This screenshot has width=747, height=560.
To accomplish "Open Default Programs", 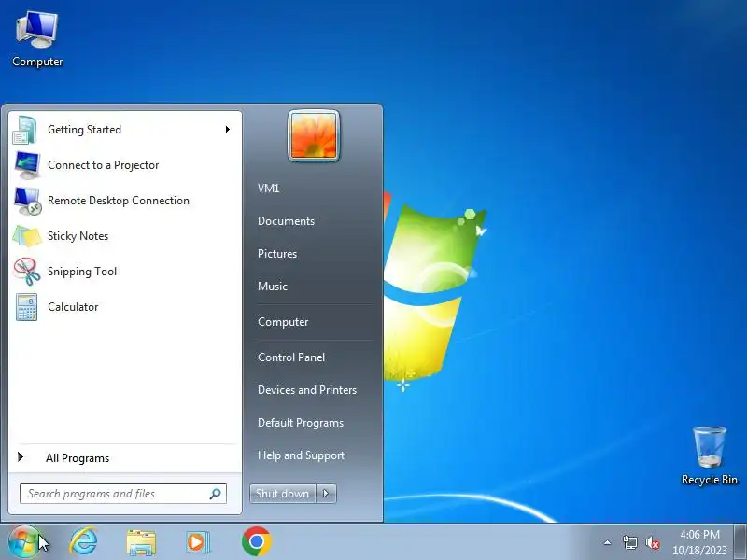I will click(301, 423).
